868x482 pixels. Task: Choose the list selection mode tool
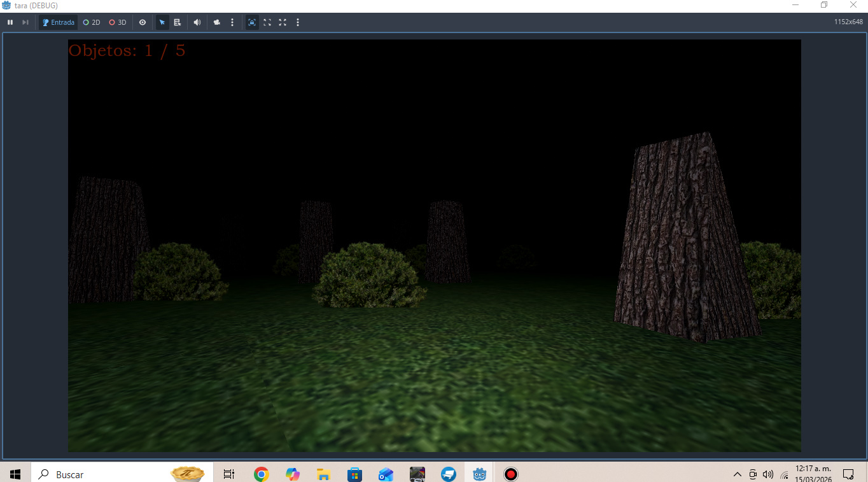(178, 22)
